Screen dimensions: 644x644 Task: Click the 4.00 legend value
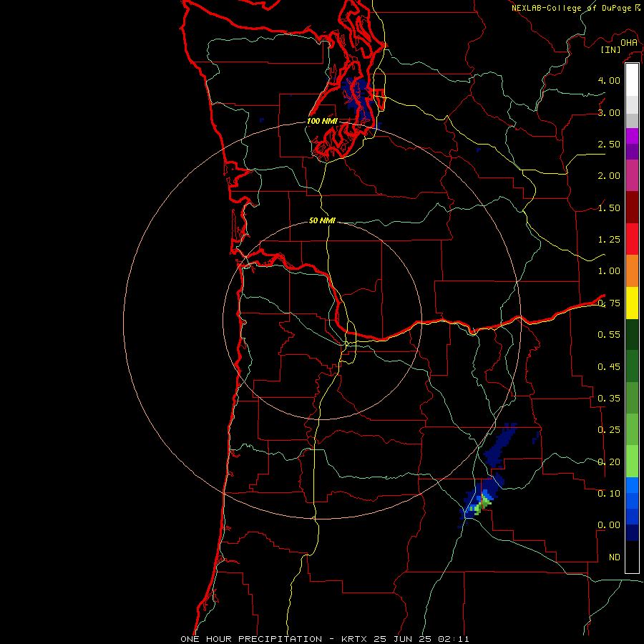pos(609,80)
